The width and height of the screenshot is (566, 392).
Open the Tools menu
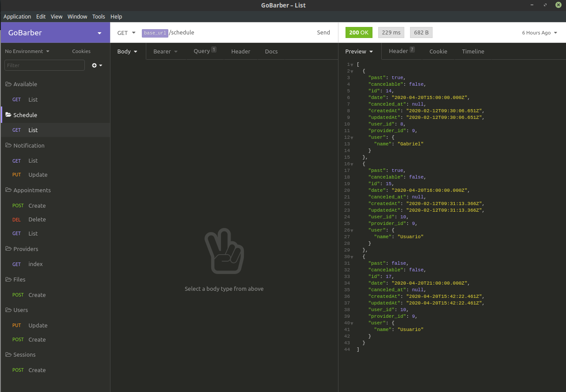[99, 16]
